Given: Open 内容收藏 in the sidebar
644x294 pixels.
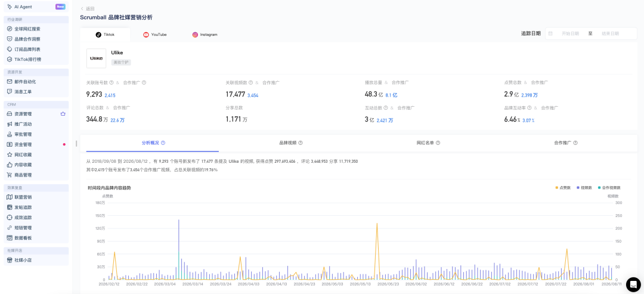Looking at the screenshot, I should point(36,165).
